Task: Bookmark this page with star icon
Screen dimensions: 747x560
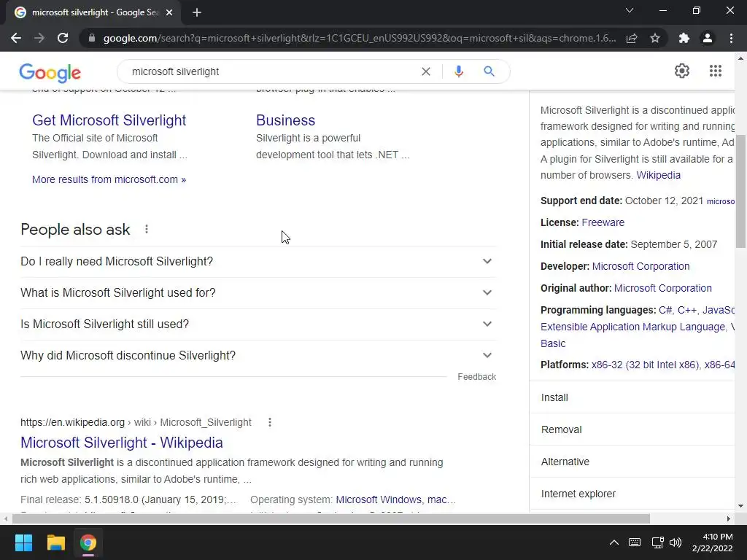Action: 655,38
